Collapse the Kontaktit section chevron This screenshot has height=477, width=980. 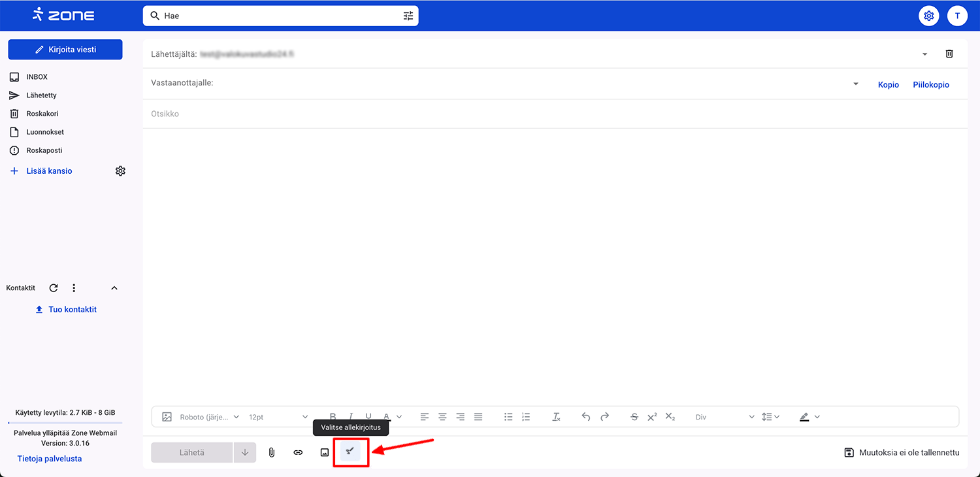(114, 288)
